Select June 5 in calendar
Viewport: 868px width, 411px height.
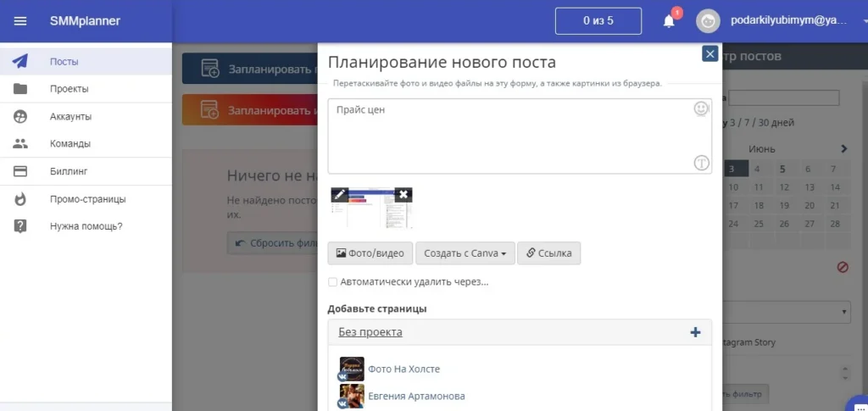click(x=782, y=169)
